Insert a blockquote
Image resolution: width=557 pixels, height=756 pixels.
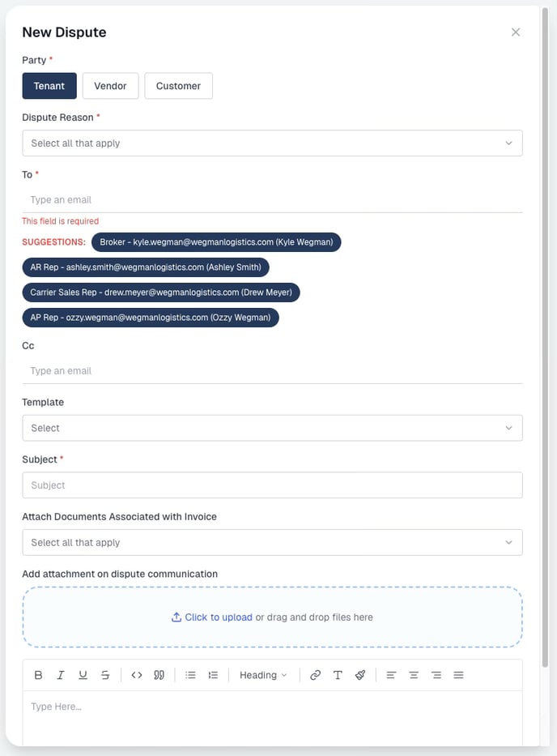tap(159, 675)
